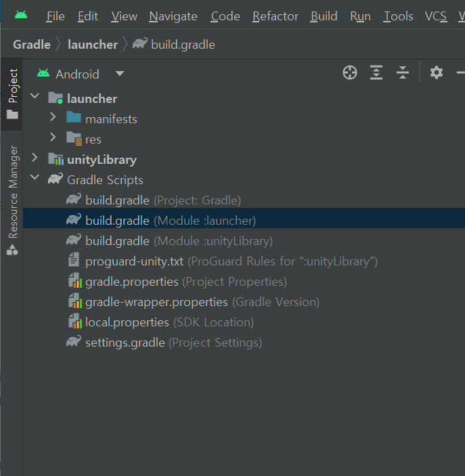This screenshot has height=476, width=465.
Task: Click Gradle breadcrumb in navigation bar
Action: point(32,45)
